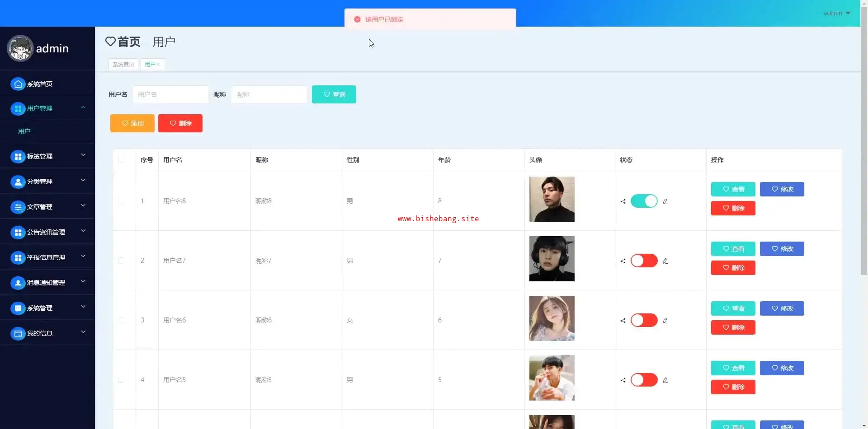
Task: Close the 用户 tab with its x
Action: point(158,65)
